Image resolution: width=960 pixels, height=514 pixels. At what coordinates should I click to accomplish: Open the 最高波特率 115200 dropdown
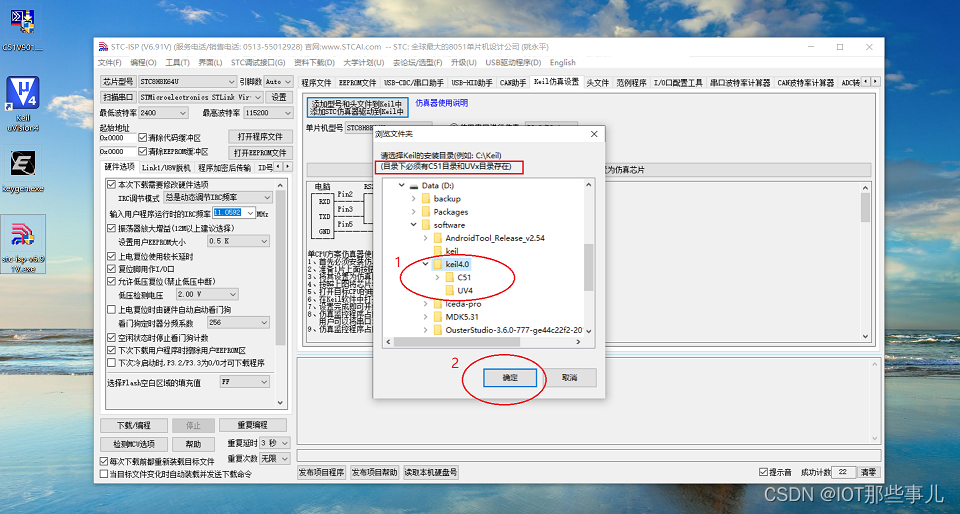[268, 113]
